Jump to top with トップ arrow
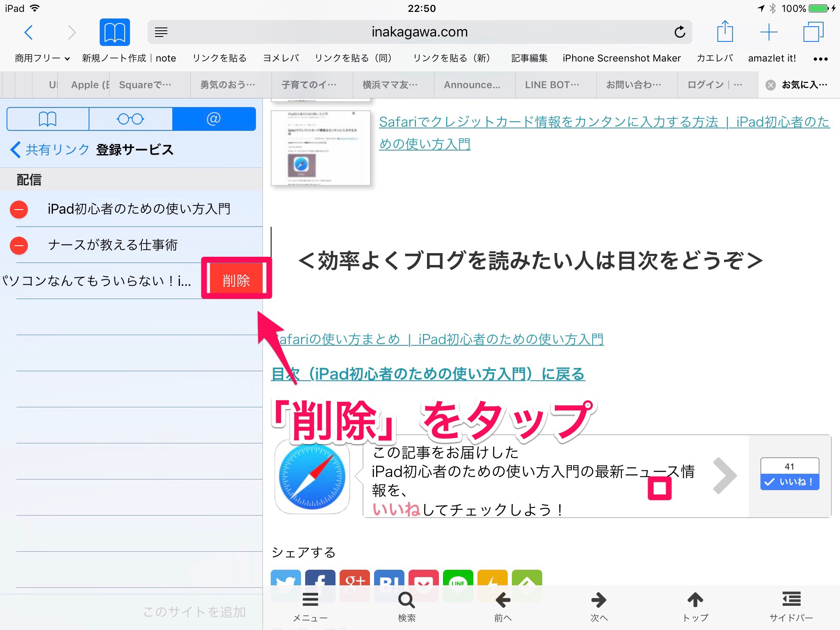The height and width of the screenshot is (630, 840). [x=695, y=607]
